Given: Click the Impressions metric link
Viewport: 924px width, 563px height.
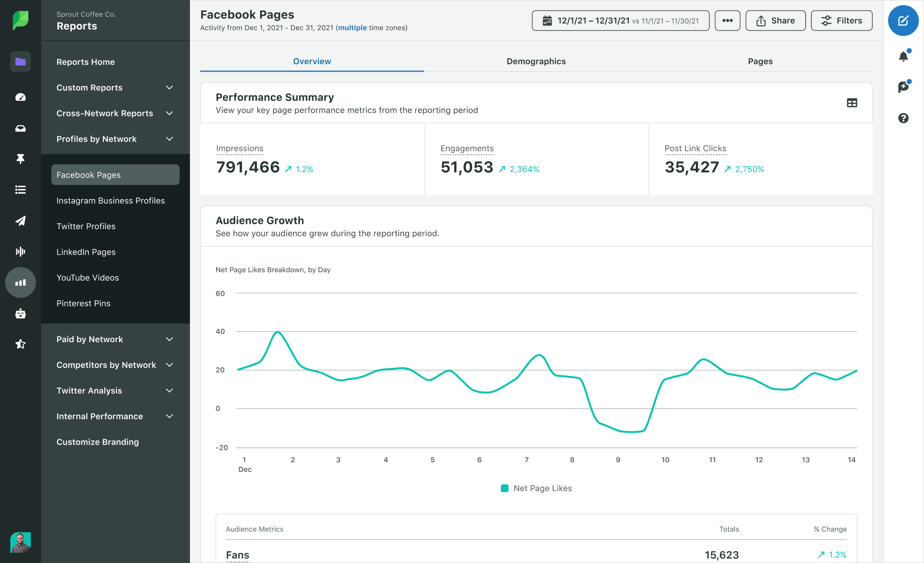Looking at the screenshot, I should [x=240, y=148].
